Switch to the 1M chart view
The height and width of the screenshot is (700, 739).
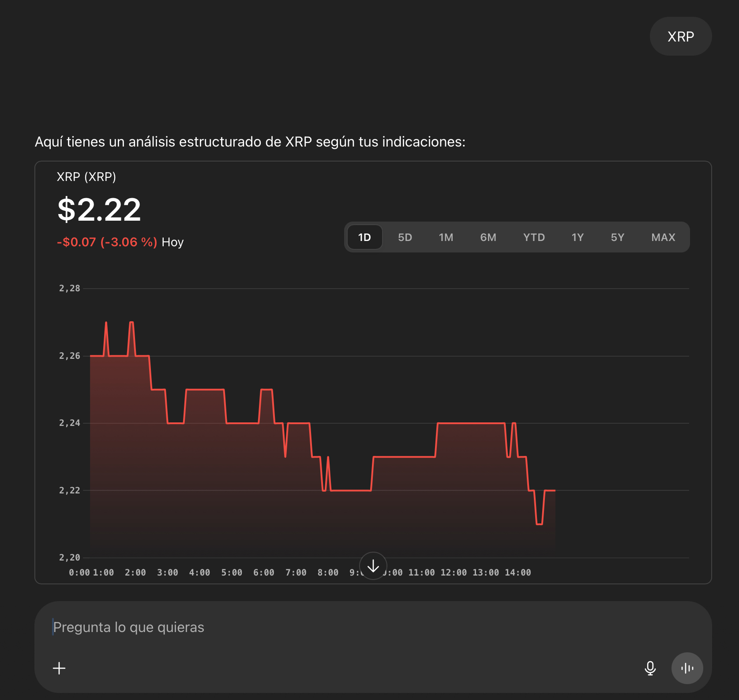point(446,237)
